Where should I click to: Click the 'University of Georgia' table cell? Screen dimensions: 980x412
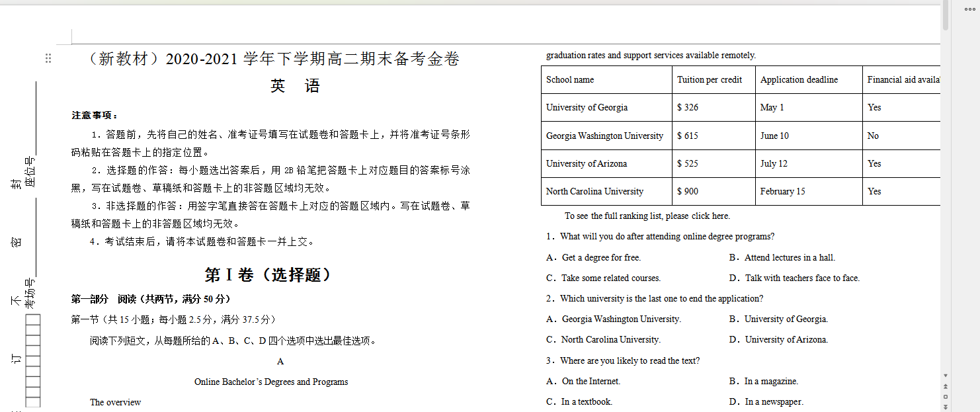point(606,107)
